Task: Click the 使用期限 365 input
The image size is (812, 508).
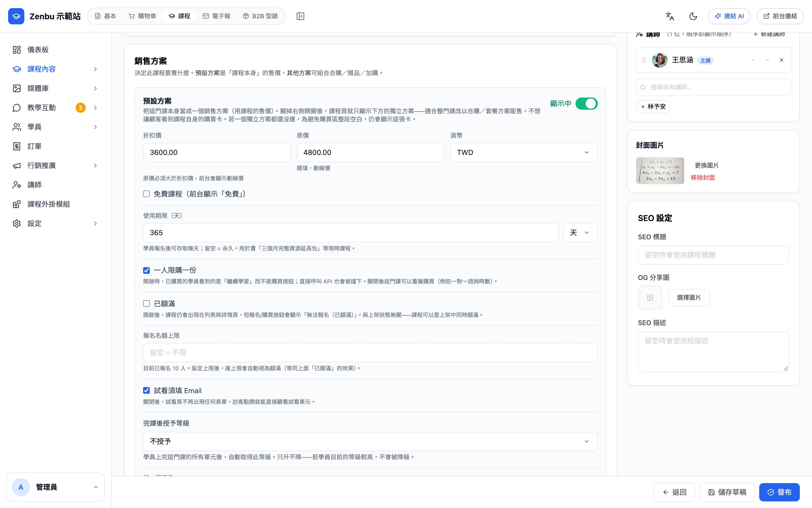Action: [x=351, y=233]
